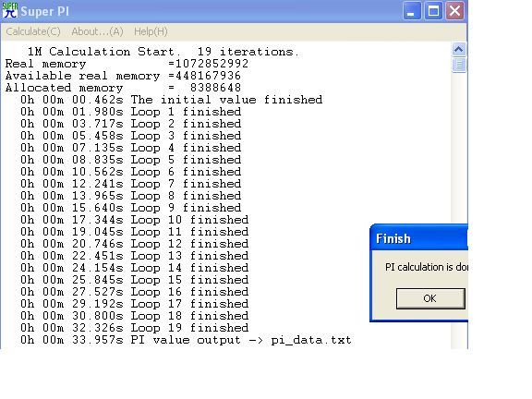Click the Allocated memory value 8388648

coord(215,88)
